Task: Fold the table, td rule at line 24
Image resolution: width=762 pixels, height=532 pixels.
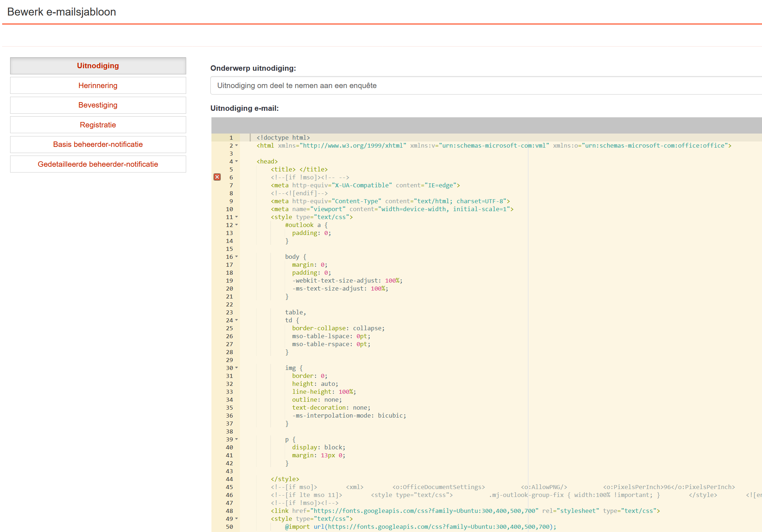Action: pyautogui.click(x=237, y=320)
